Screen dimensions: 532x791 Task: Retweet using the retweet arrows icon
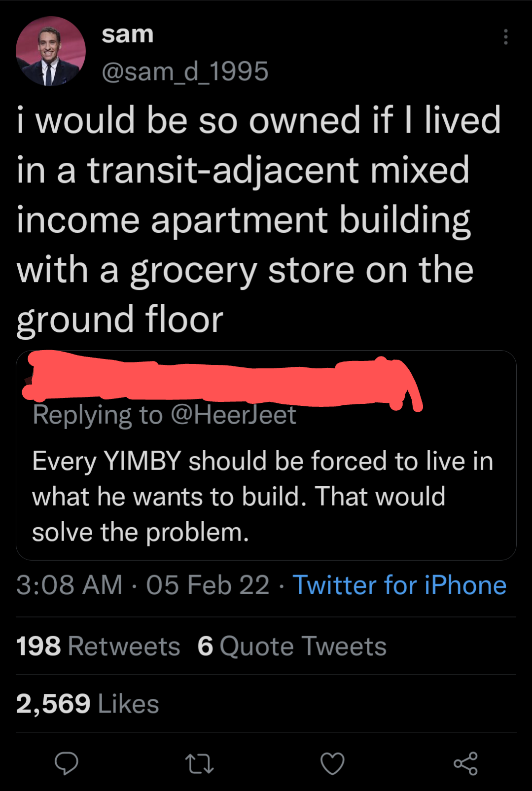pos(199,763)
